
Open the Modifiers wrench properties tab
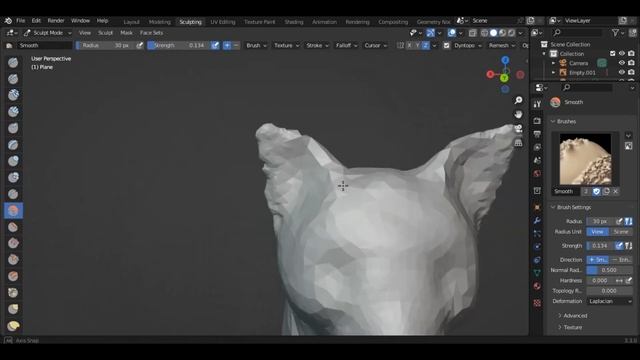pos(537,220)
